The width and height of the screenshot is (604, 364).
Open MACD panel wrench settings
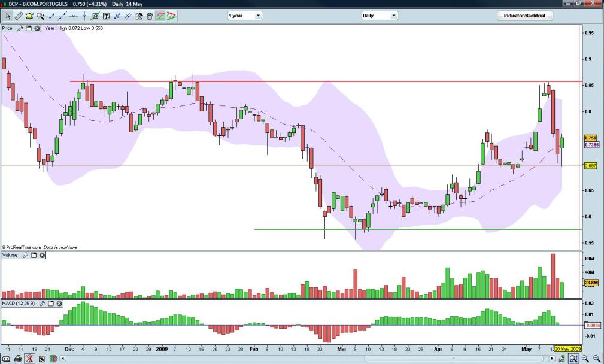click(43, 304)
